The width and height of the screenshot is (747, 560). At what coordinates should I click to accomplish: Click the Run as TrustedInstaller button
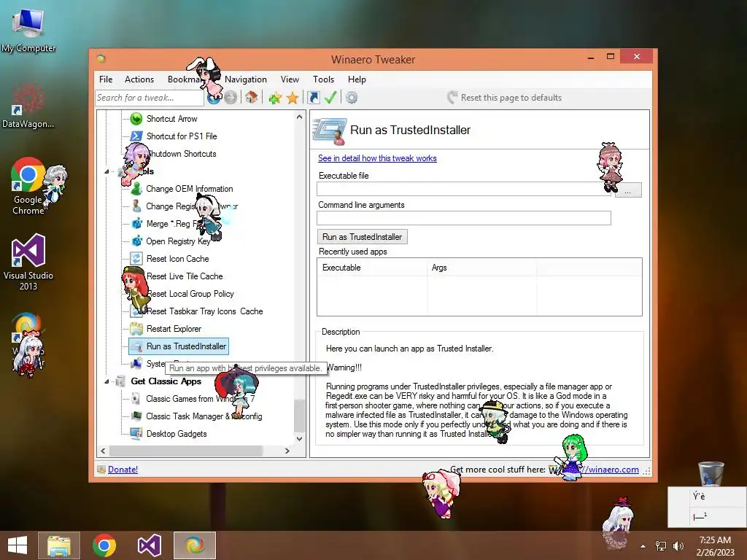coord(362,237)
